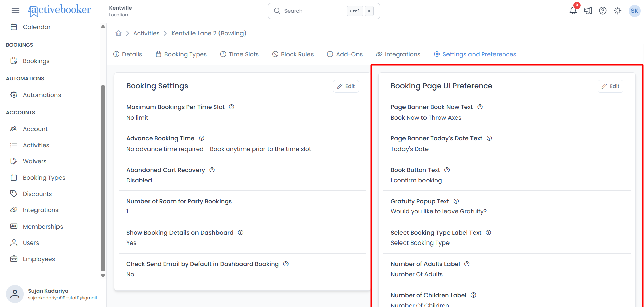The width and height of the screenshot is (644, 307).
Task: Open Booking Types in the sidebar
Action: click(x=44, y=178)
